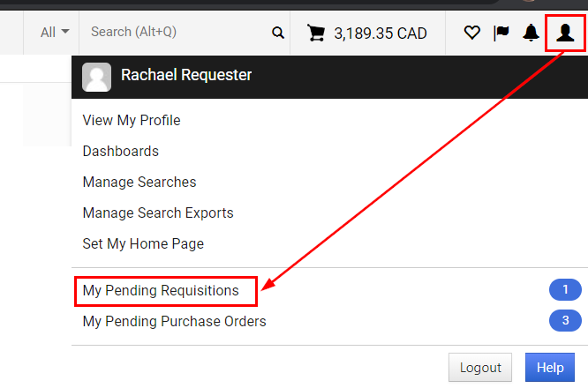Select Set My Home Page
This screenshot has height=388, width=588.
coord(143,243)
